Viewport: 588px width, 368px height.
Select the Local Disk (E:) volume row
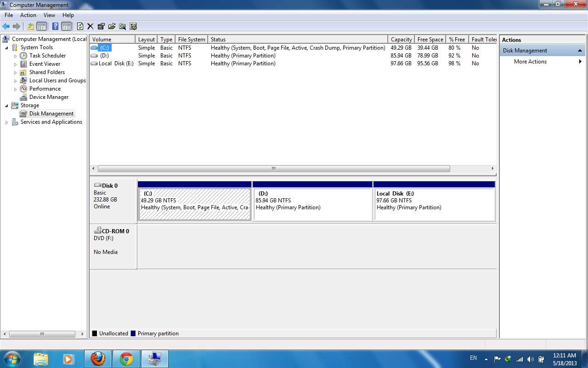click(293, 63)
